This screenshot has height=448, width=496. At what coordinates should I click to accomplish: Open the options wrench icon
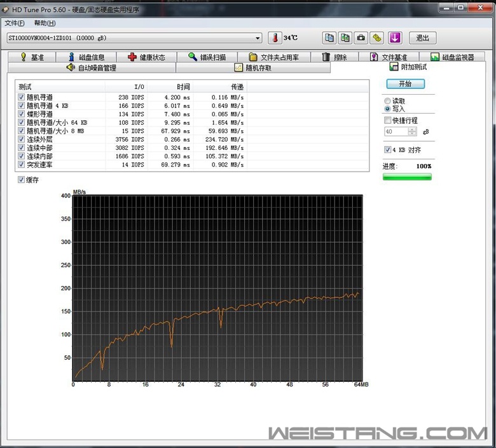pyautogui.click(x=376, y=38)
